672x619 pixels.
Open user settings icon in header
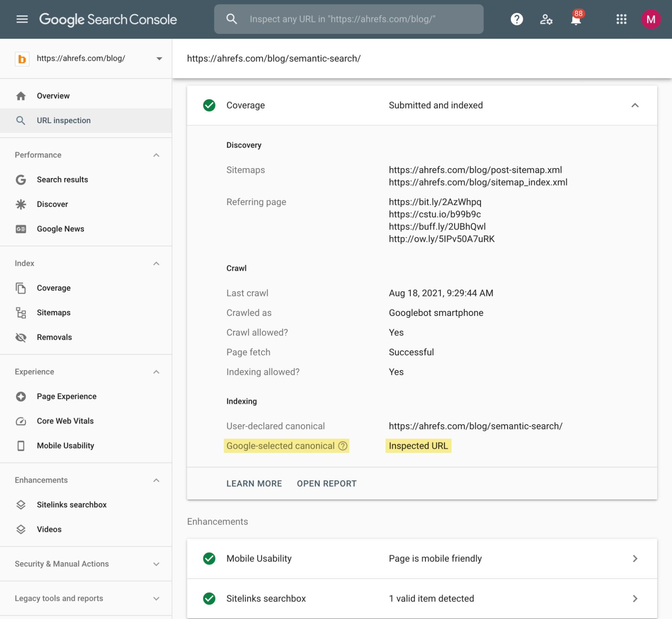pyautogui.click(x=546, y=19)
